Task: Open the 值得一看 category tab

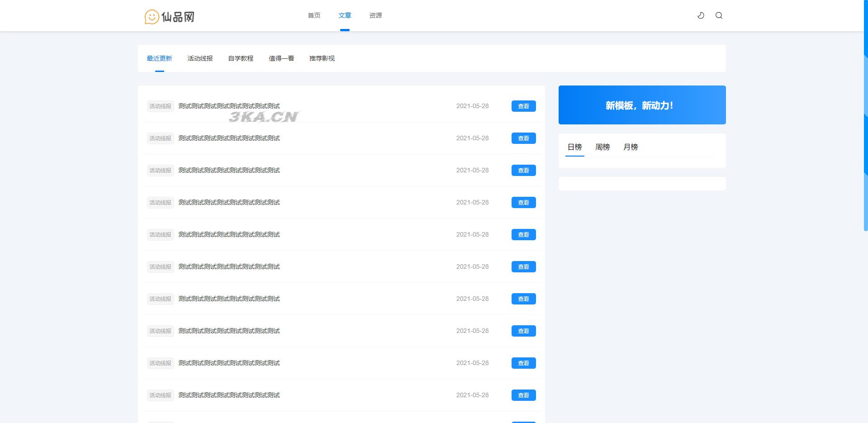Action: click(x=281, y=58)
